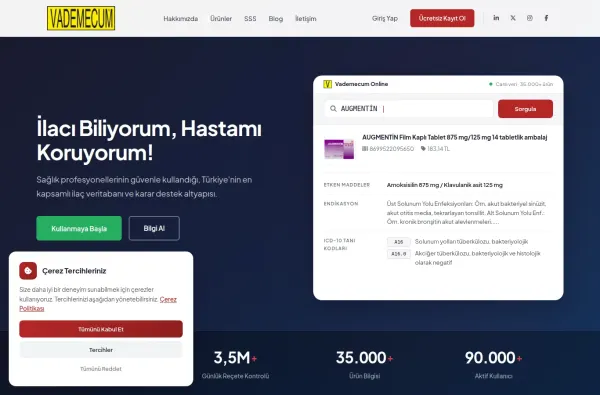Screen dimensions: 600x395
Task: Click the cookie icon in Çerez Tercihleriniz
Action: [x=28, y=271]
